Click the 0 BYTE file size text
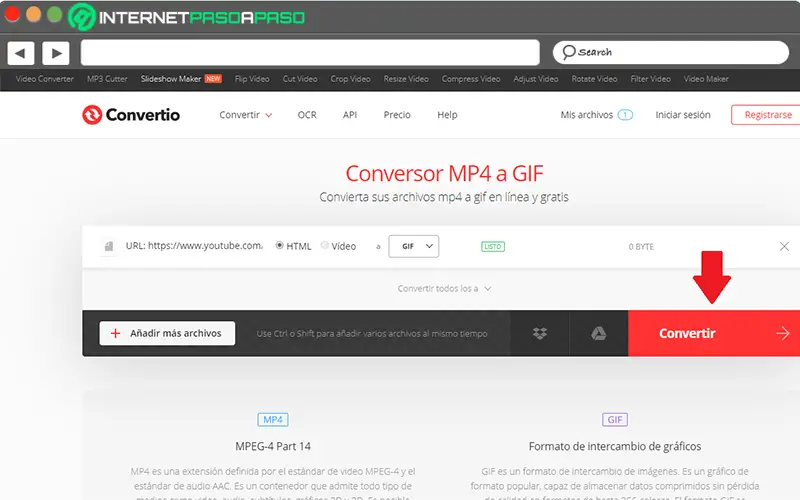The image size is (800, 500). [x=641, y=246]
